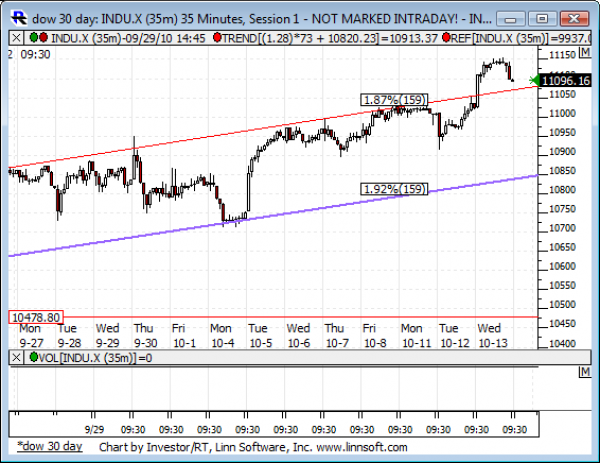Click the Mon 9-27 date label
This screenshot has width=600, height=463.
click(31, 336)
